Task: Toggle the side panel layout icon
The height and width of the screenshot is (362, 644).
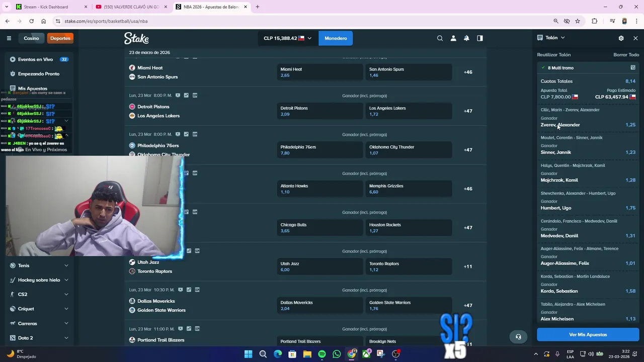Action: [x=480, y=38]
